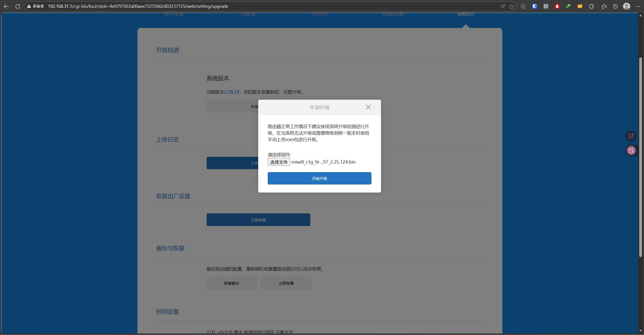The height and width of the screenshot is (335, 644).
Task: Click the 不安全 site security indicator
Action: coord(35,6)
